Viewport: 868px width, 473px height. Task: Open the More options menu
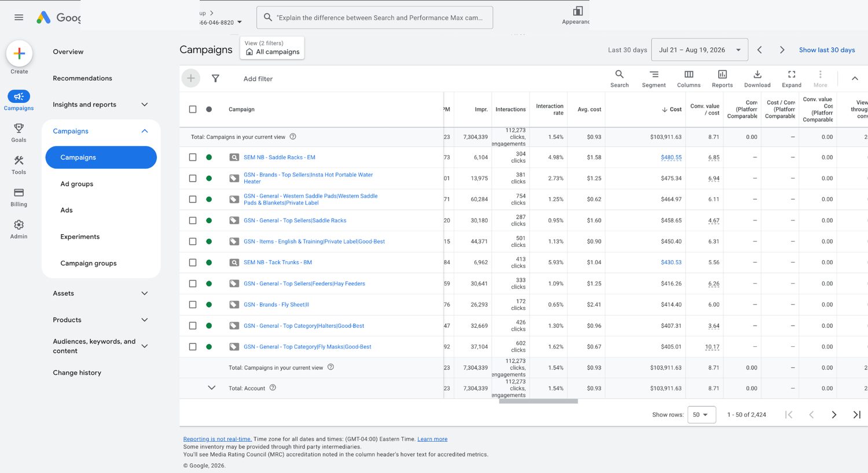point(821,79)
